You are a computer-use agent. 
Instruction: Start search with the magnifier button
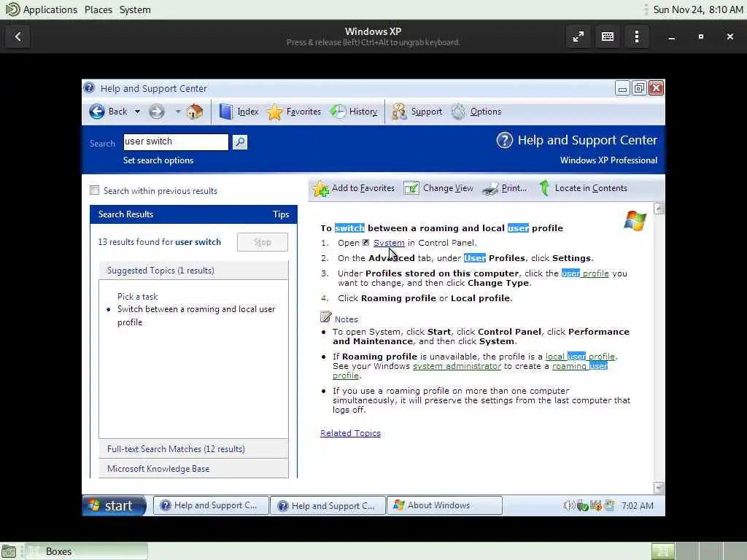239,142
